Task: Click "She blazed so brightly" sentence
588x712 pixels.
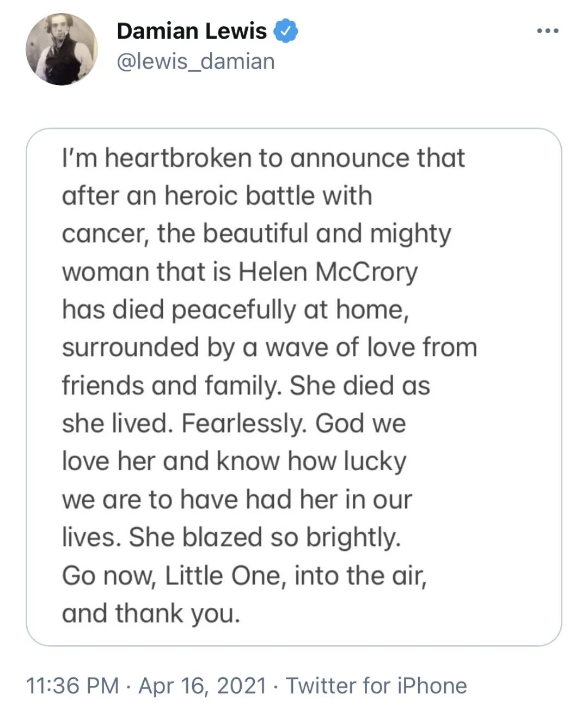Action: (265, 537)
